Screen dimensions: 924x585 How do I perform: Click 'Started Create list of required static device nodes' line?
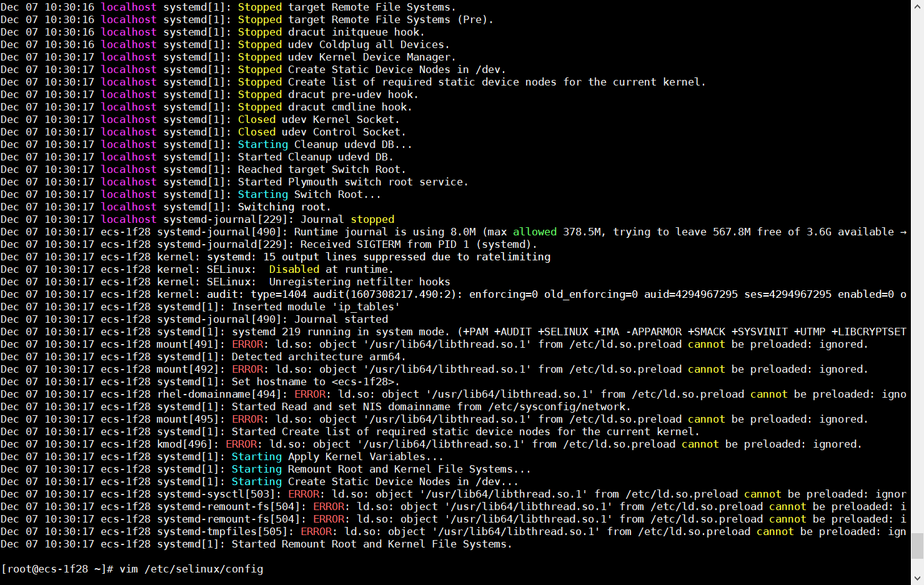(x=350, y=431)
